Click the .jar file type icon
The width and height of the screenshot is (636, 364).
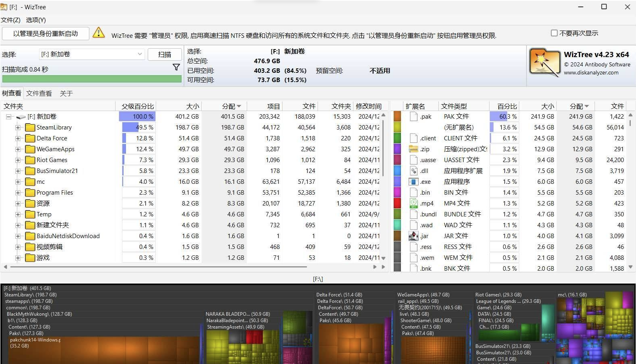(x=413, y=236)
